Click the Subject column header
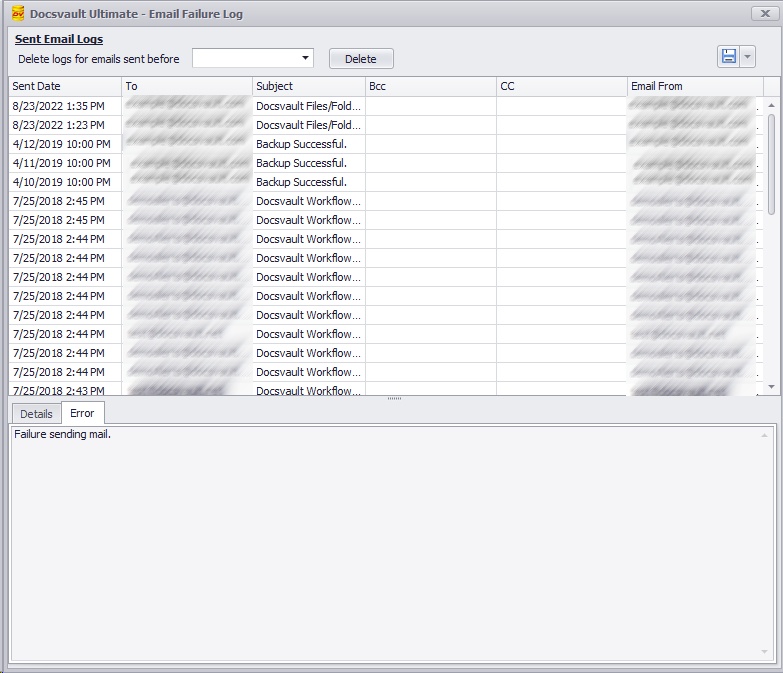Image resolution: width=783 pixels, height=673 pixels. point(308,86)
